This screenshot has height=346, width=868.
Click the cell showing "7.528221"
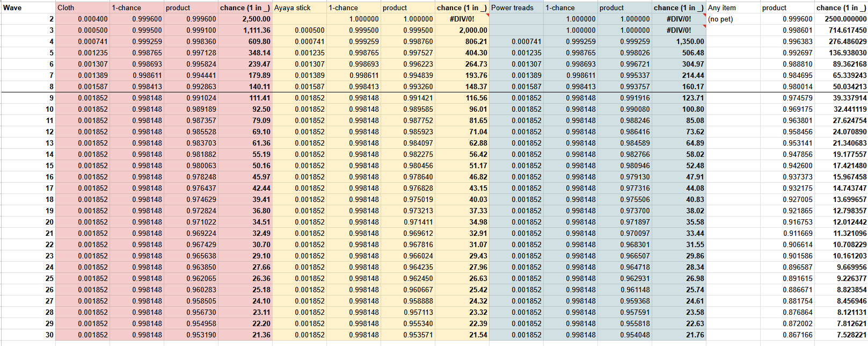[x=841, y=335]
